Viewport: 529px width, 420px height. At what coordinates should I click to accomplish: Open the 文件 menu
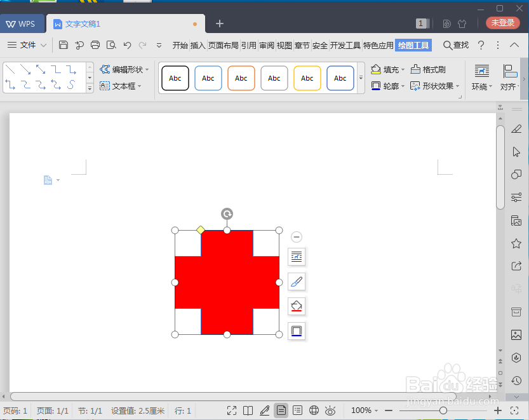tap(28, 45)
